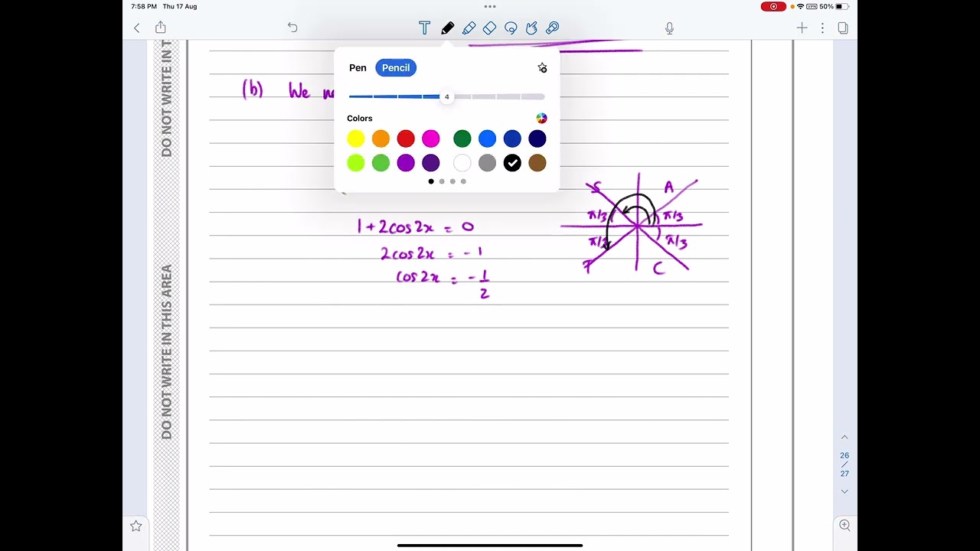Tap the screen recording indicator

click(x=773, y=6)
